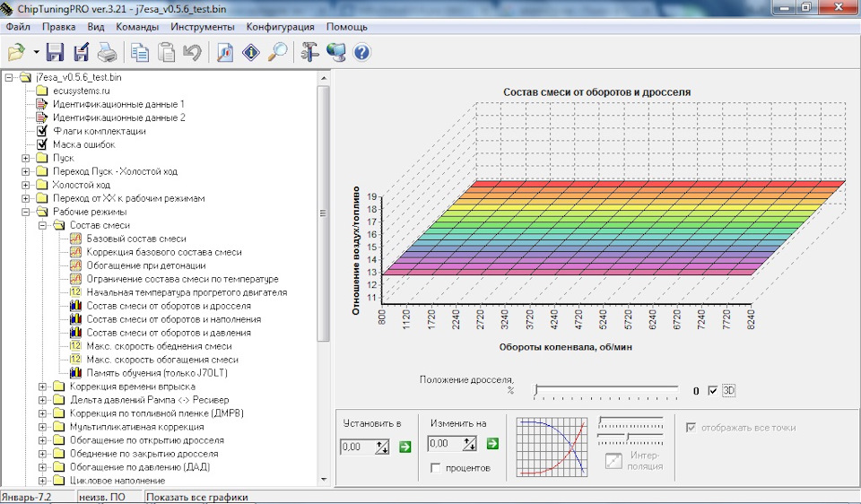This screenshot has height=504, width=861.
Task: Click the Установить в value input field
Action: (357, 447)
